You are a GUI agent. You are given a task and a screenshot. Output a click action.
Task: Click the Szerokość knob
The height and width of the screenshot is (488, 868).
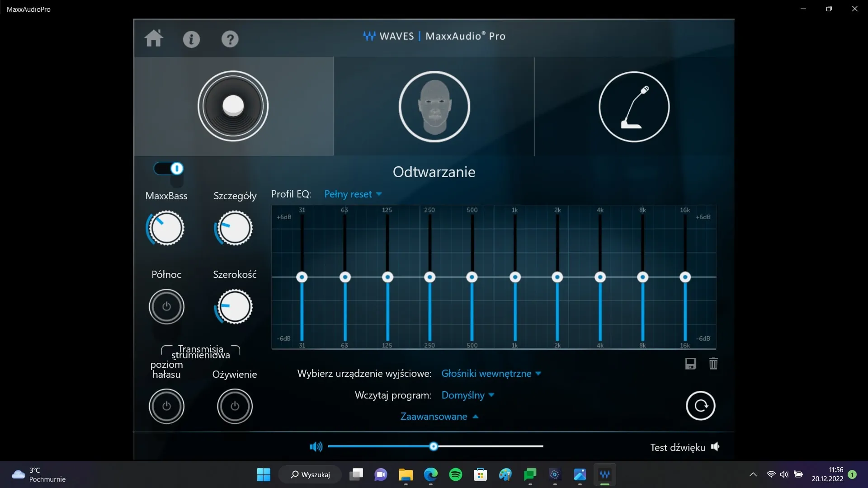click(234, 307)
